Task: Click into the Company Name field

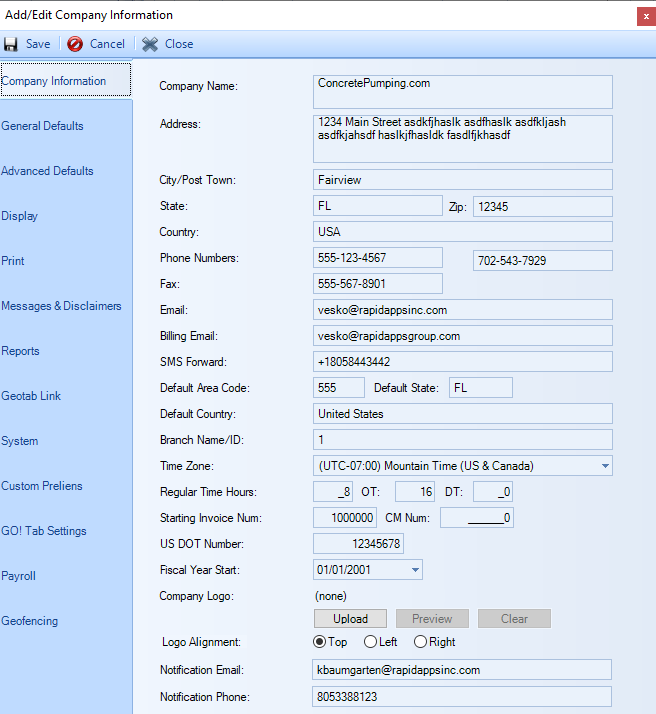Action: tap(462, 91)
